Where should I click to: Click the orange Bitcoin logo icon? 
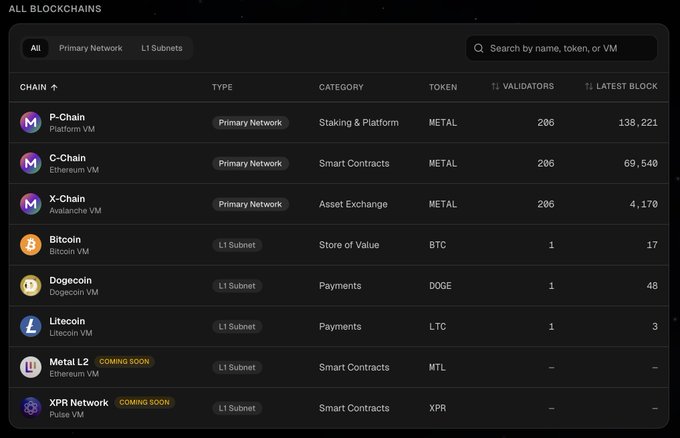coord(31,245)
